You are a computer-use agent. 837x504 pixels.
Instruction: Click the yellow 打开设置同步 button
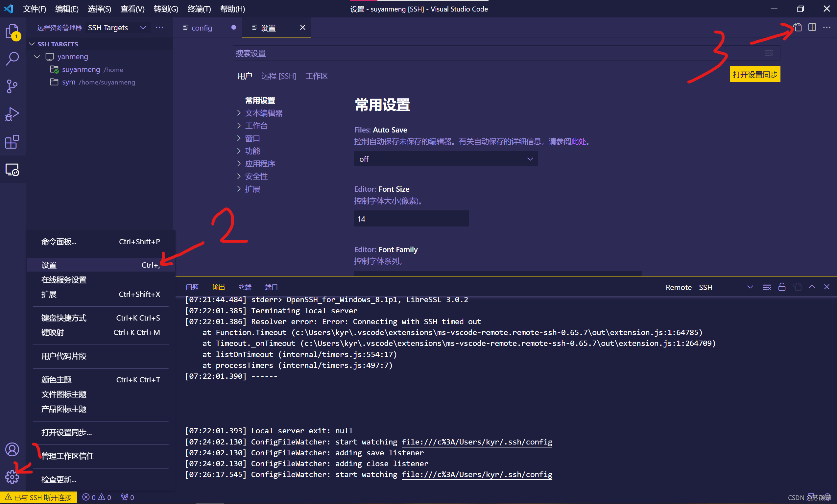coord(755,75)
